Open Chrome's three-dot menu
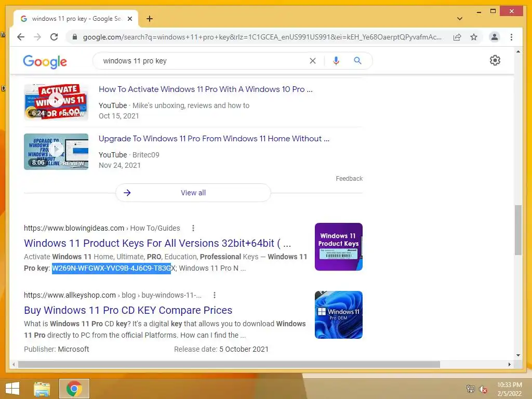Image resolution: width=532 pixels, height=399 pixels. click(x=511, y=37)
